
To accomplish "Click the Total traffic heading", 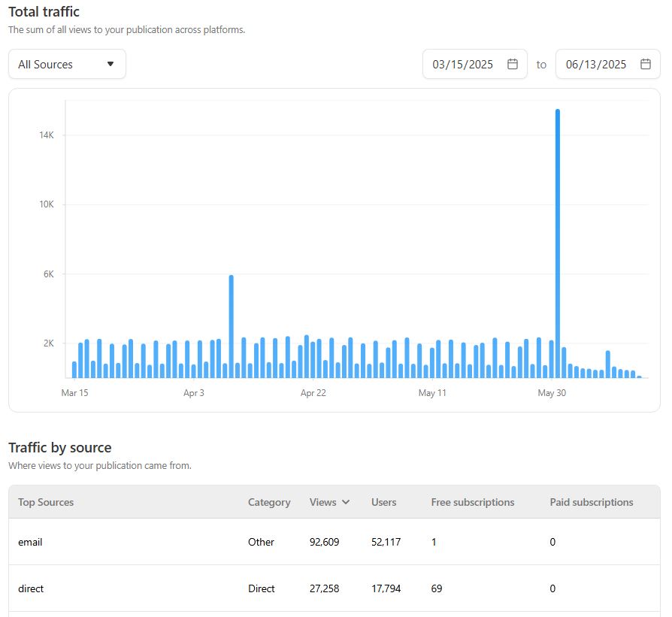I will 44,12.
